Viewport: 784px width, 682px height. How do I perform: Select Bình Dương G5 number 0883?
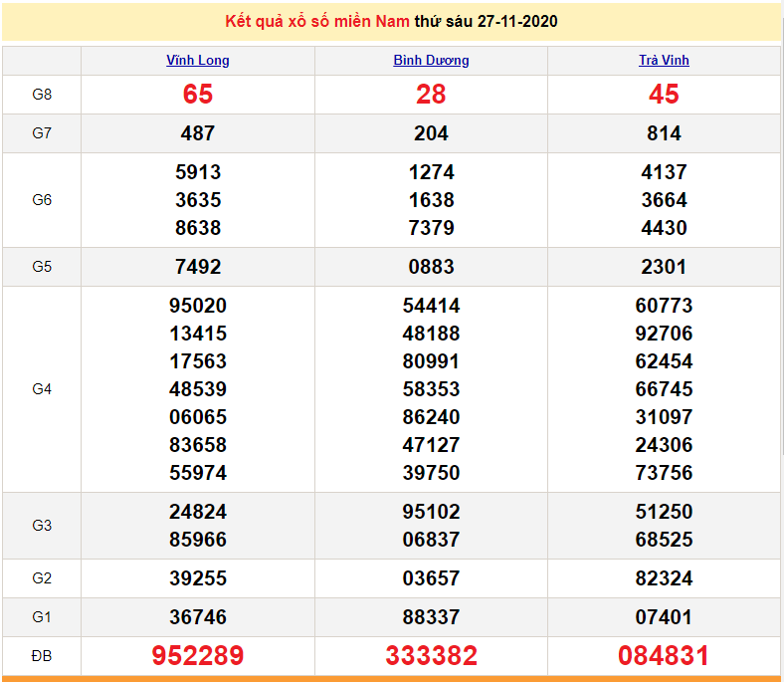[x=431, y=267]
